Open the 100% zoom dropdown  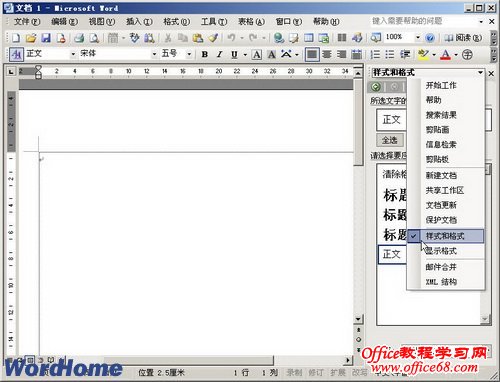pos(418,37)
